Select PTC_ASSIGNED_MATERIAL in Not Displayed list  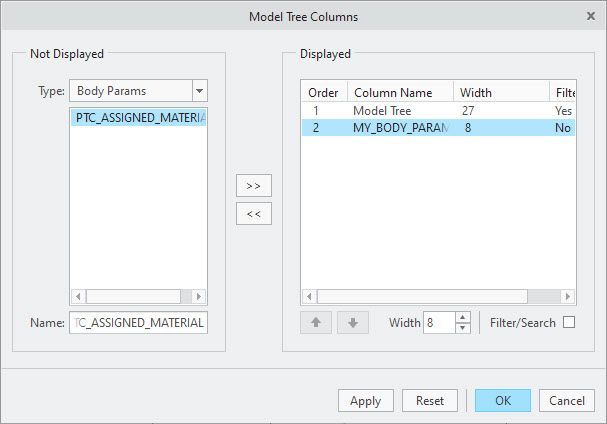pyautogui.click(x=139, y=118)
